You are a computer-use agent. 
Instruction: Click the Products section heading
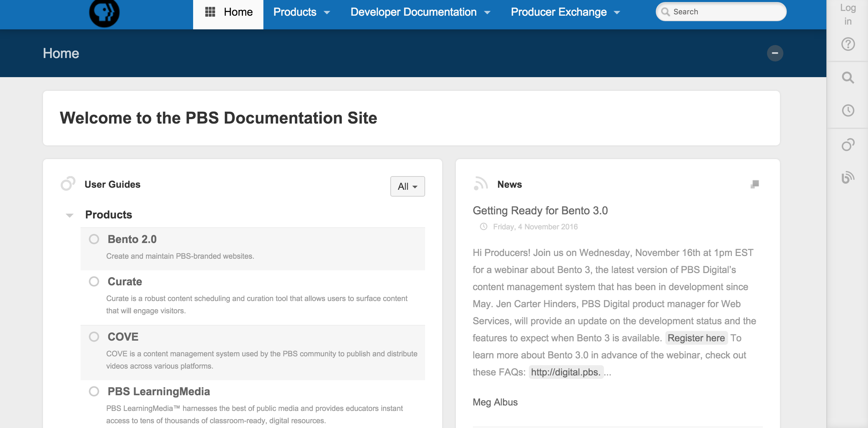click(108, 215)
